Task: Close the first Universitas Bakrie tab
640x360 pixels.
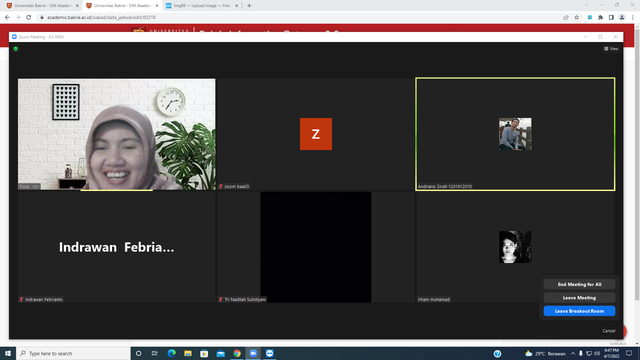Action: coord(77,6)
